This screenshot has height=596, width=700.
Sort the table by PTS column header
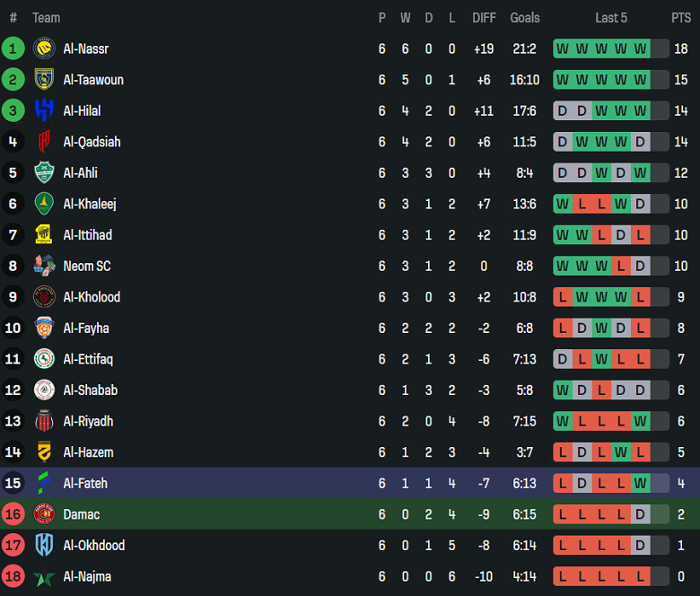click(680, 18)
